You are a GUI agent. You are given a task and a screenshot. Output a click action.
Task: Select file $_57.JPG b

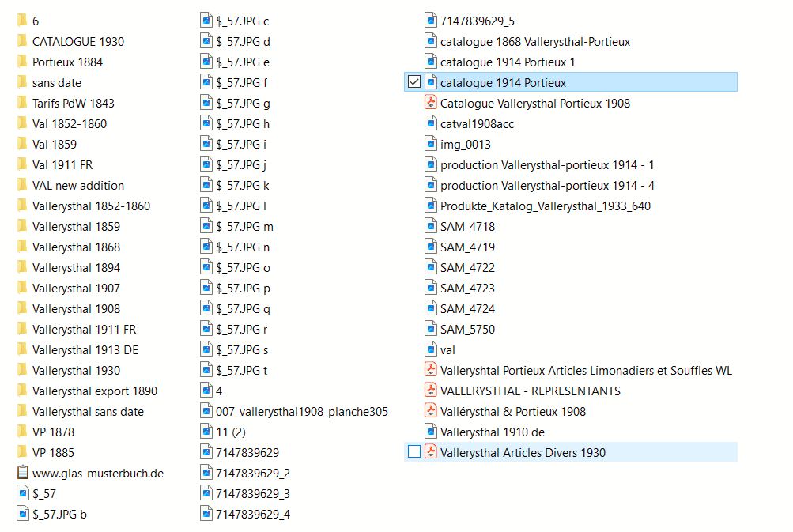click(x=51, y=515)
